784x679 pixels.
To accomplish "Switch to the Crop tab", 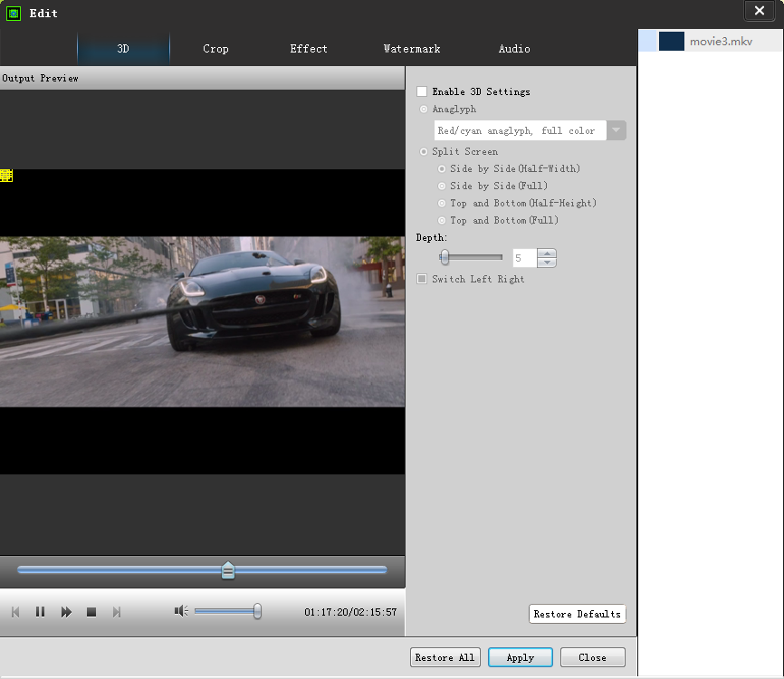I will coord(215,49).
